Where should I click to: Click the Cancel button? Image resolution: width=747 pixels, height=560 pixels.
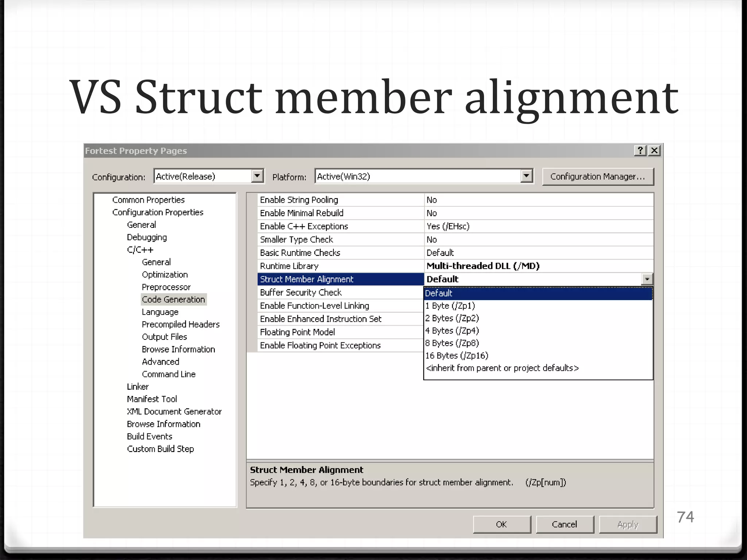pyautogui.click(x=565, y=524)
